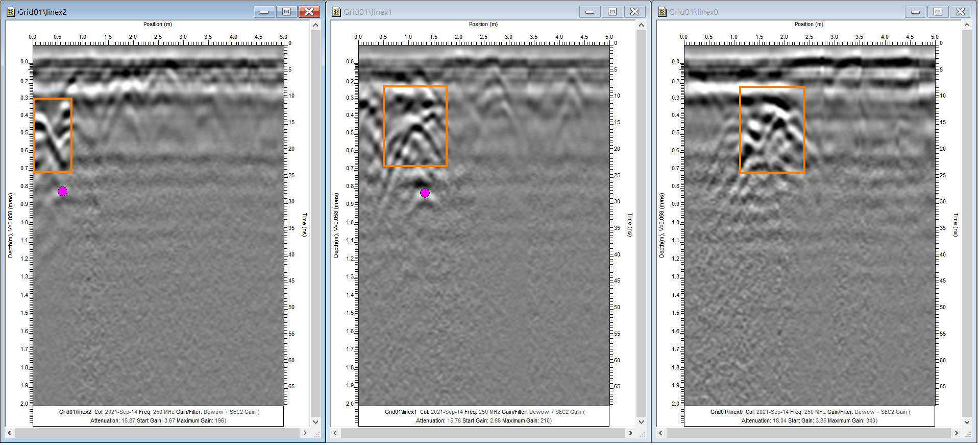Screen dimensions: 980x445
Task: Click 'Position (m)' axis label in linex2
Action: (158, 24)
